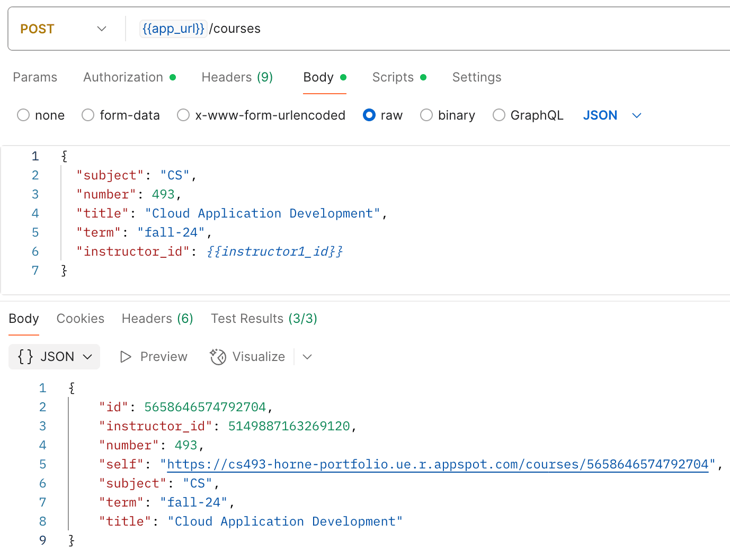Image resolution: width=730 pixels, height=560 pixels.
Task: Click the "CS" value in response body
Action: [198, 483]
